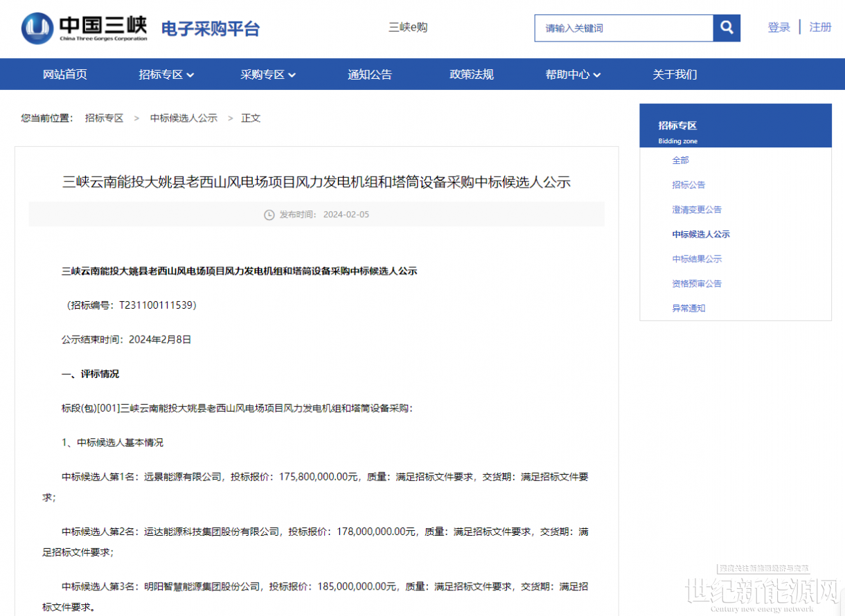This screenshot has height=616, width=845.
Task: Select 异常通知 in the sidebar
Action: [688, 309]
